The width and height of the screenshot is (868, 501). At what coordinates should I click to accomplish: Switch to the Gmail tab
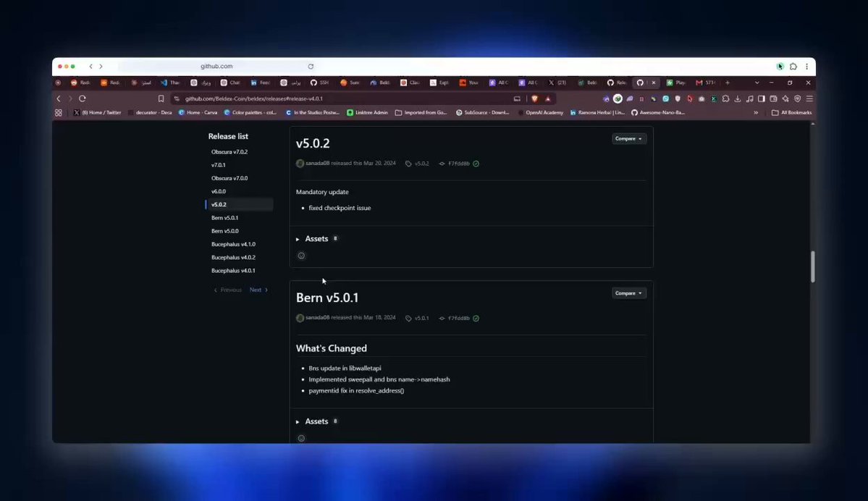(x=706, y=83)
